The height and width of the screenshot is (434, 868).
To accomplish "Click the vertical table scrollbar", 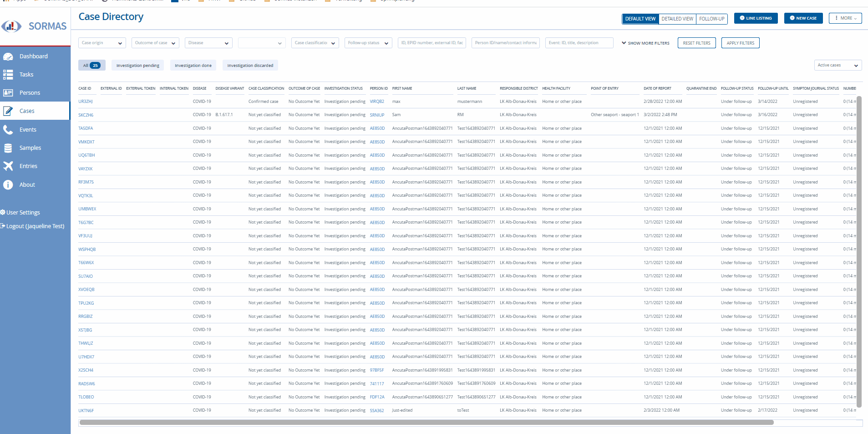I will 859,251.
